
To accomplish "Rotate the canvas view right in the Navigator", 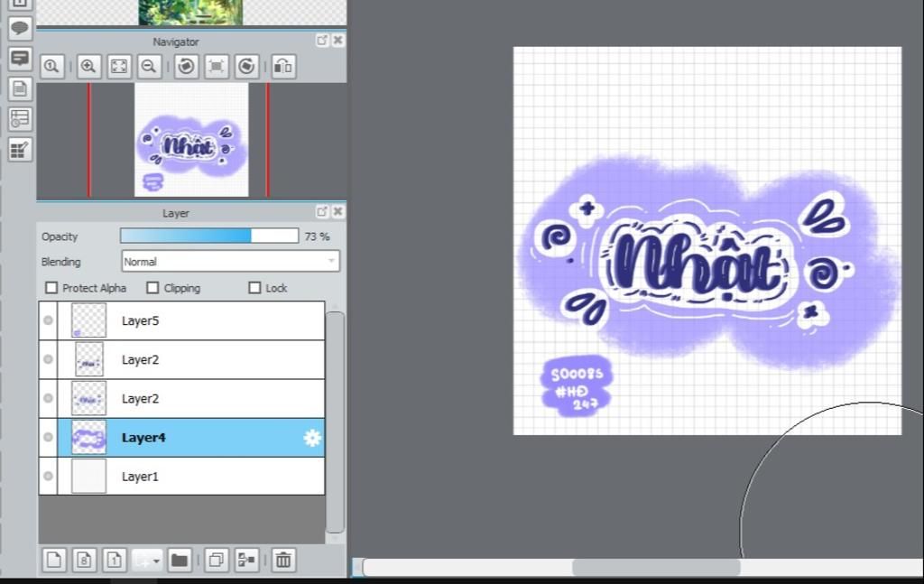I will click(246, 66).
